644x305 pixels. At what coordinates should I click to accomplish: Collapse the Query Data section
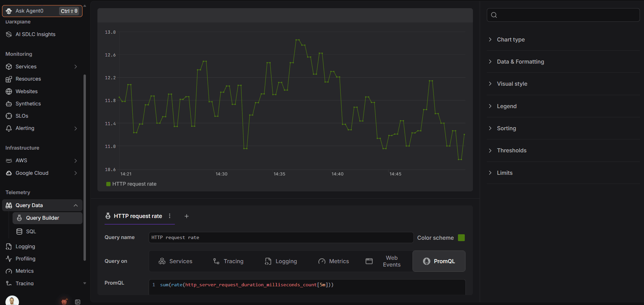pos(76,205)
